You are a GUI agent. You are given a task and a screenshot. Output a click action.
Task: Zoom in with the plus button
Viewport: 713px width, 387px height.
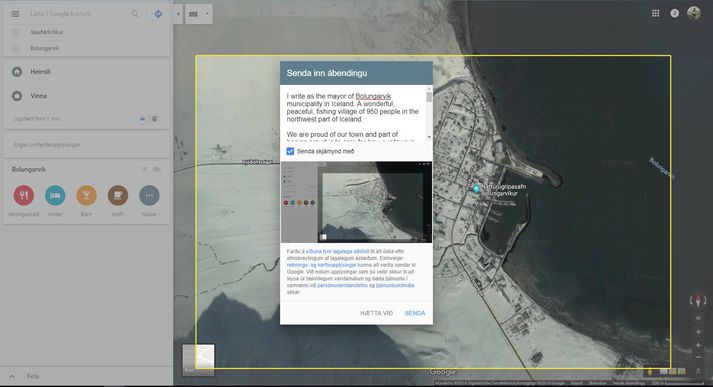(x=698, y=346)
